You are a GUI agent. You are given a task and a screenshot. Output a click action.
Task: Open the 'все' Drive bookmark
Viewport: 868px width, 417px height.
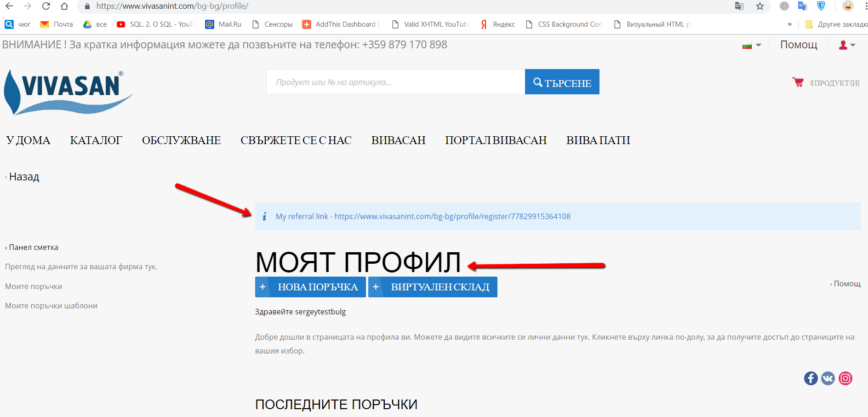tap(95, 24)
